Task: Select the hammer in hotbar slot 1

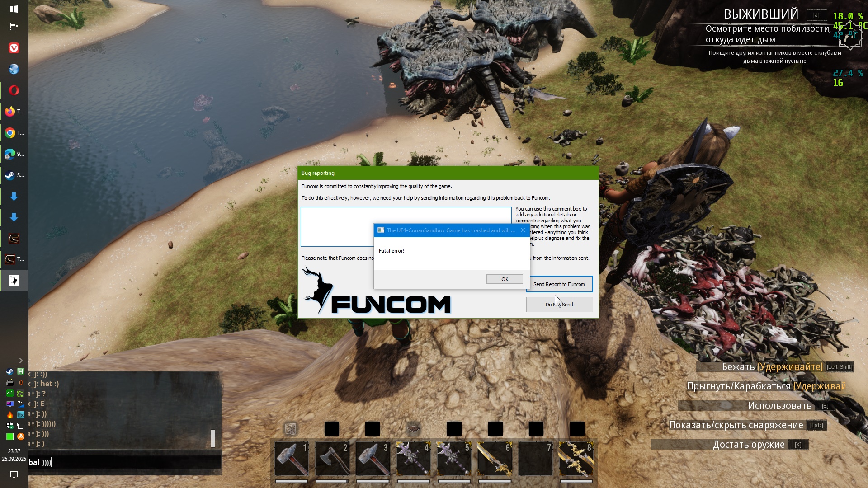Action: point(292,459)
